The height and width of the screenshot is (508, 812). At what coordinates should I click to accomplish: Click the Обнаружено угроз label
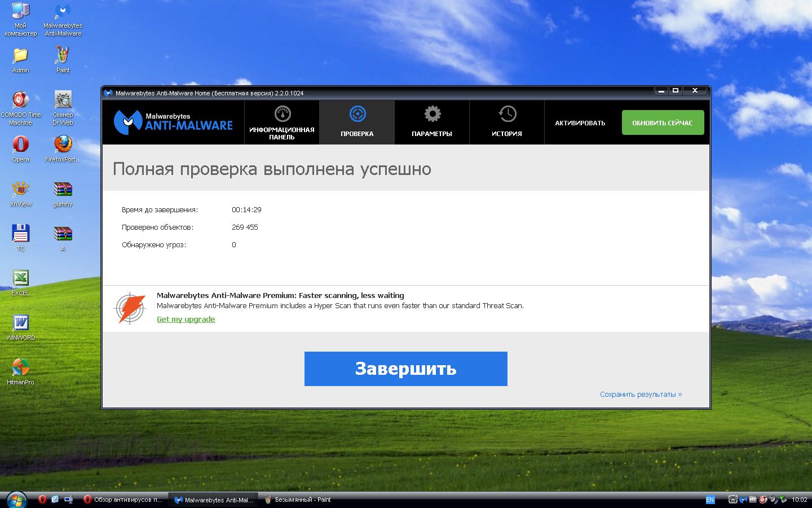(x=154, y=245)
